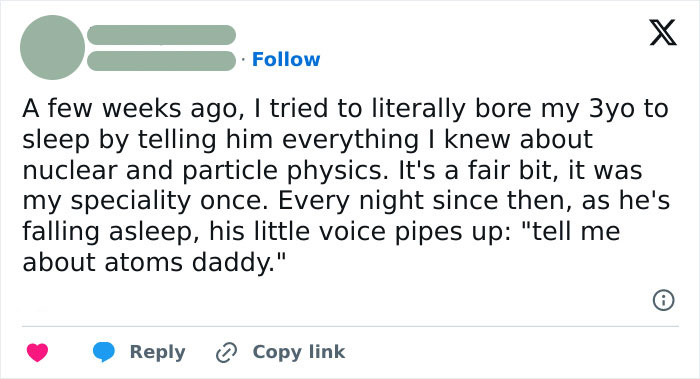Click the tweet text about nuclear physics

coord(346,185)
